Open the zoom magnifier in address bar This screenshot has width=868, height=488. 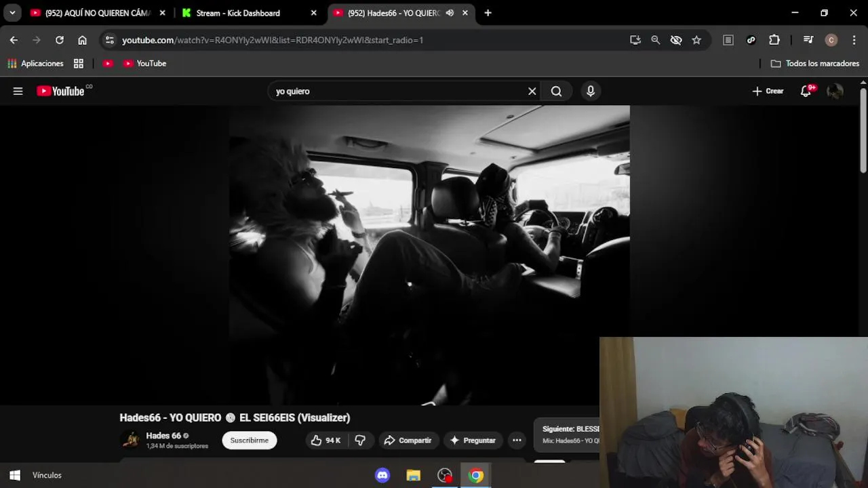(656, 40)
